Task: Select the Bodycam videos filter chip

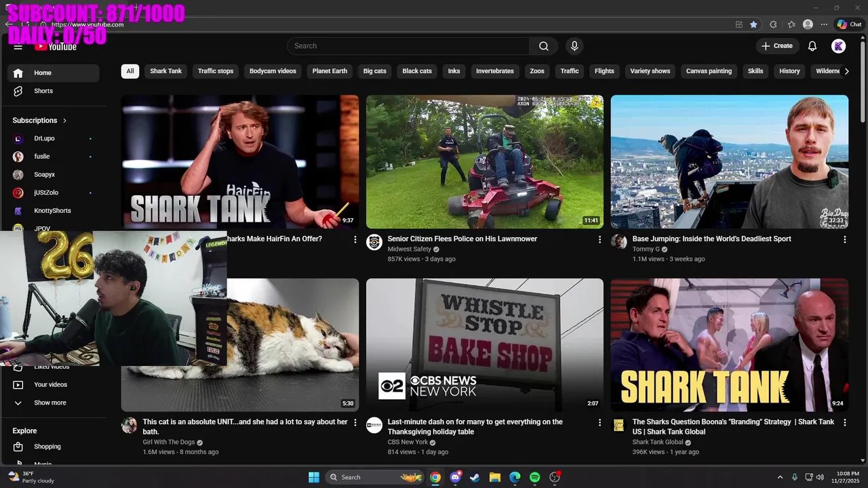Action: [x=273, y=71]
